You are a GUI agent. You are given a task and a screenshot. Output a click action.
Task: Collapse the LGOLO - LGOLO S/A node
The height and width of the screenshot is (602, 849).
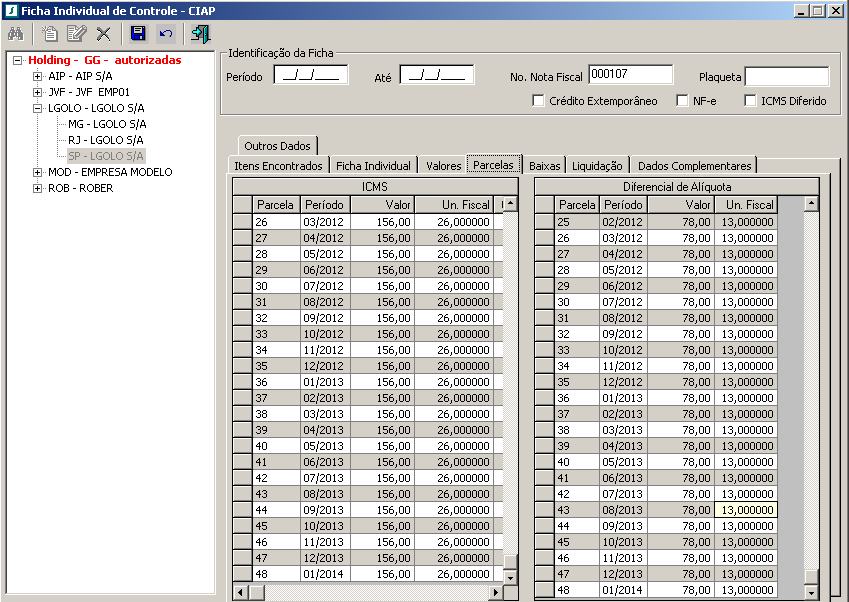38,108
